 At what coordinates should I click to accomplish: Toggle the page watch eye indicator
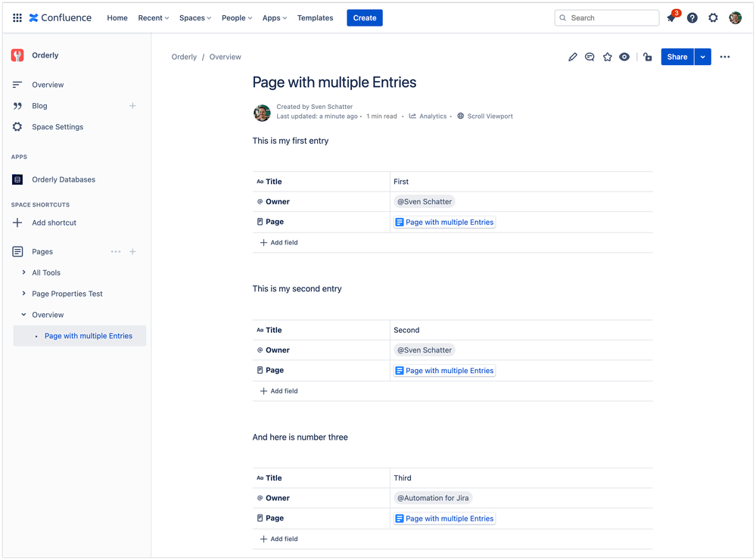pos(624,57)
